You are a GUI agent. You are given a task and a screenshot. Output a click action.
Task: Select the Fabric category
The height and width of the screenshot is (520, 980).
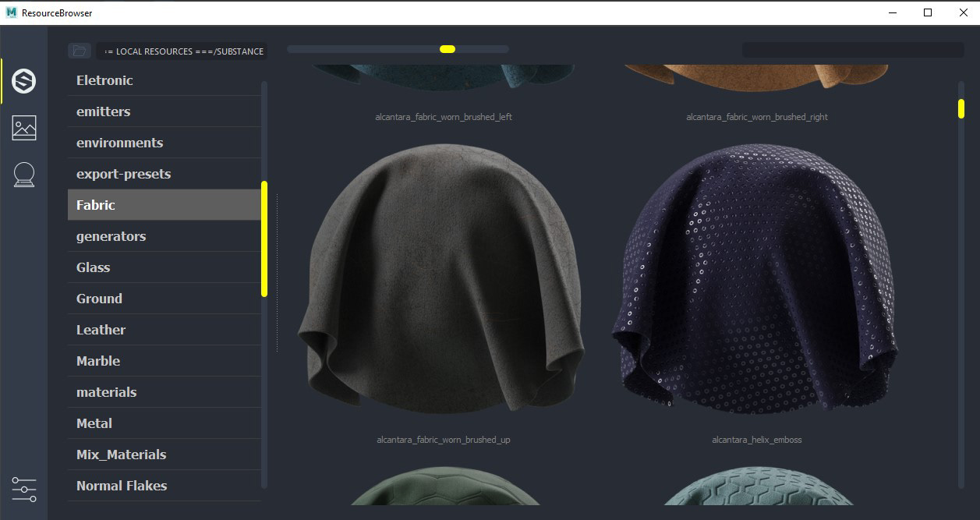click(x=165, y=205)
